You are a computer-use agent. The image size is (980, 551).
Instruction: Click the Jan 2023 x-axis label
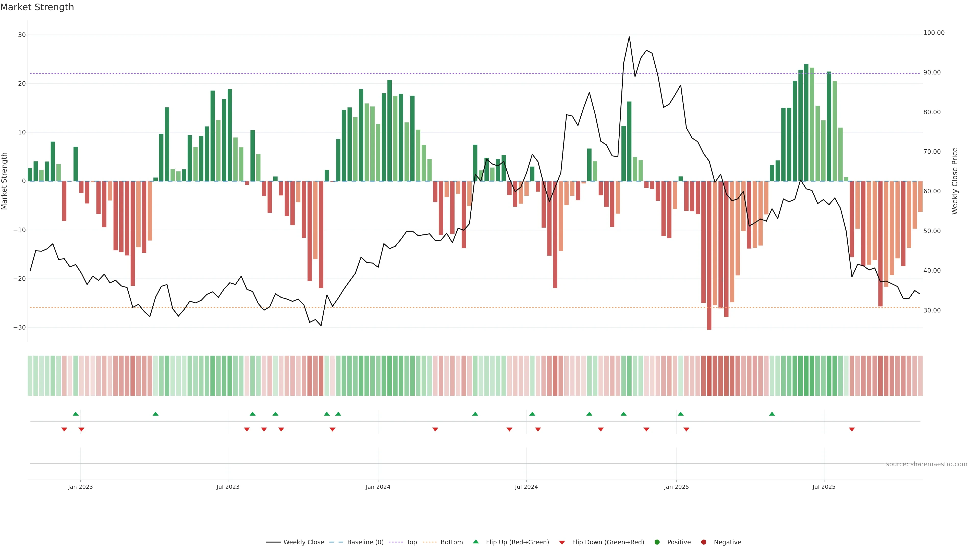[80, 487]
